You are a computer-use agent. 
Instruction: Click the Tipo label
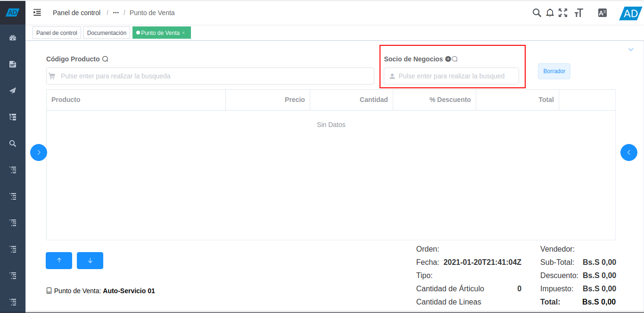[x=424, y=275]
